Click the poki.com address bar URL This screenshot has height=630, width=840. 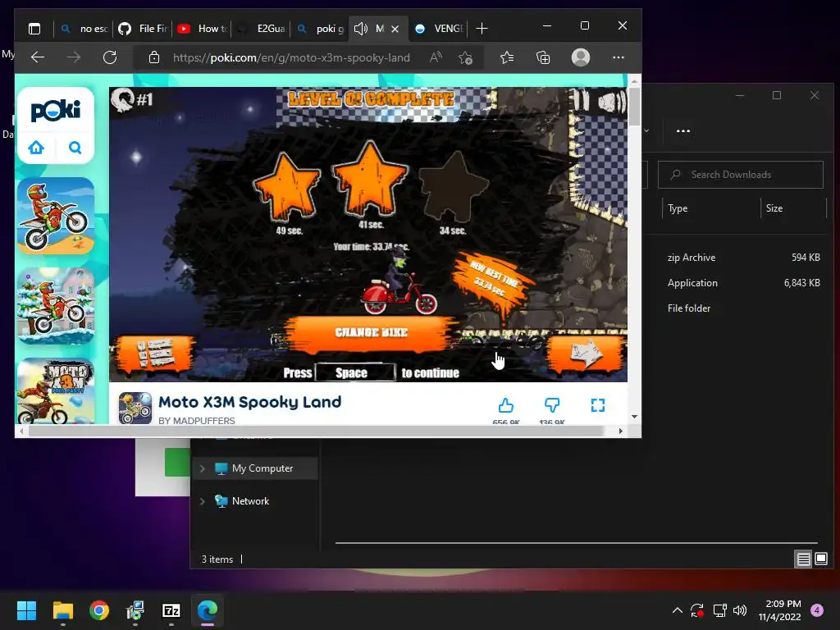291,58
